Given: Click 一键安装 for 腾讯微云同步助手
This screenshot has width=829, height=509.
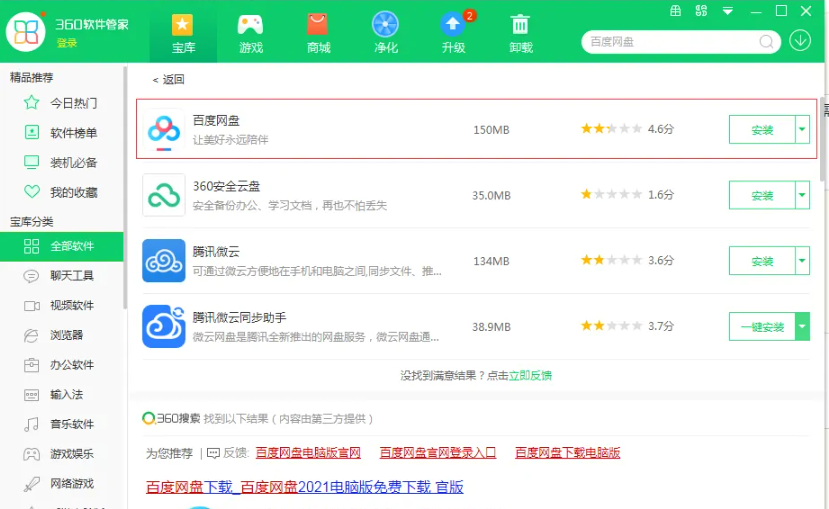Looking at the screenshot, I should (762, 327).
